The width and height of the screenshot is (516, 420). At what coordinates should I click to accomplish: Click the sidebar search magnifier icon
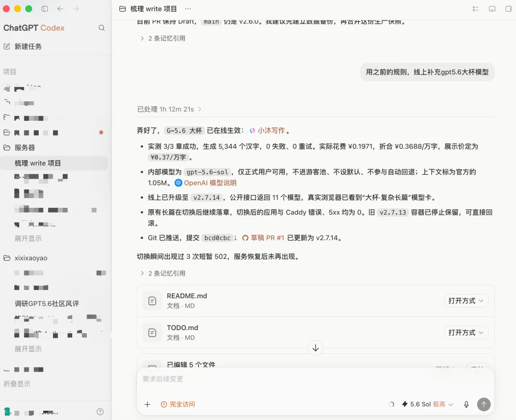(102, 28)
